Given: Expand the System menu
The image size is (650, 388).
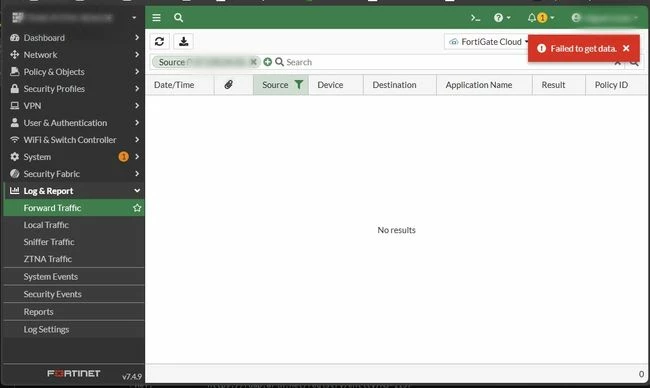Looking at the screenshot, I should click(74, 157).
